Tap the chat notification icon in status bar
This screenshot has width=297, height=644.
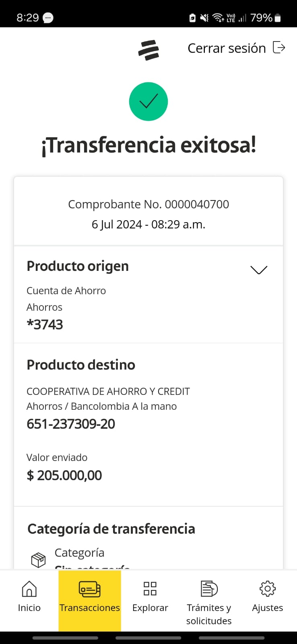48,18
